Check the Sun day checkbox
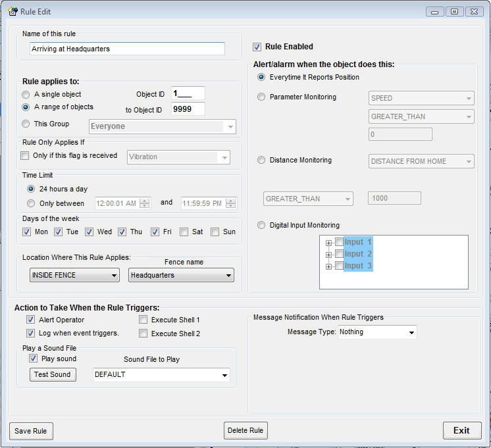The height and width of the screenshot is (448, 491). [215, 232]
